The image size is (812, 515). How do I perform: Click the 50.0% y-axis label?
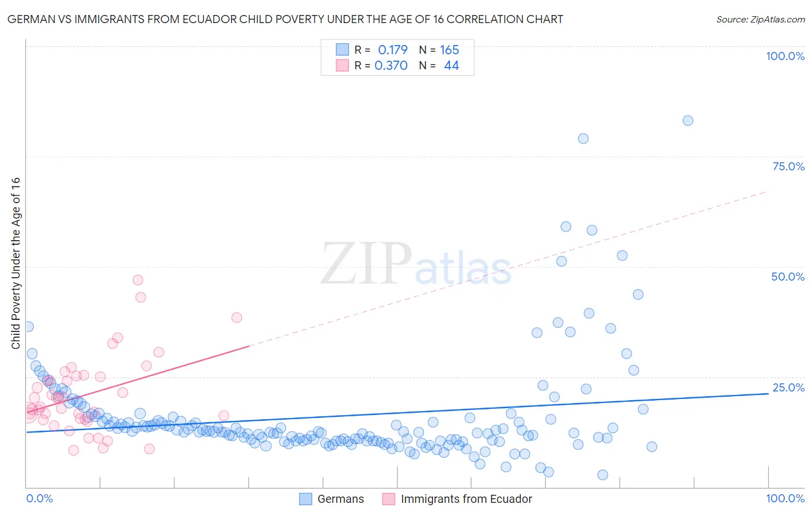[x=788, y=277]
